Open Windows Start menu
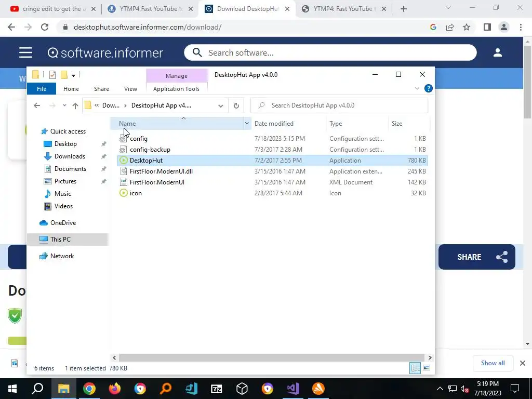Screen dimensions: 532x399 (12, 389)
